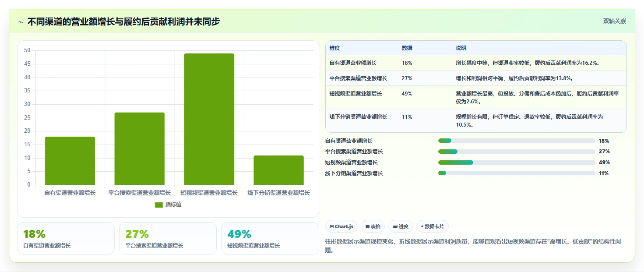This screenshot has height=272, width=644.
Task: Click the 短视频渠道营业额增长 49% progress bar
Action: [517, 162]
